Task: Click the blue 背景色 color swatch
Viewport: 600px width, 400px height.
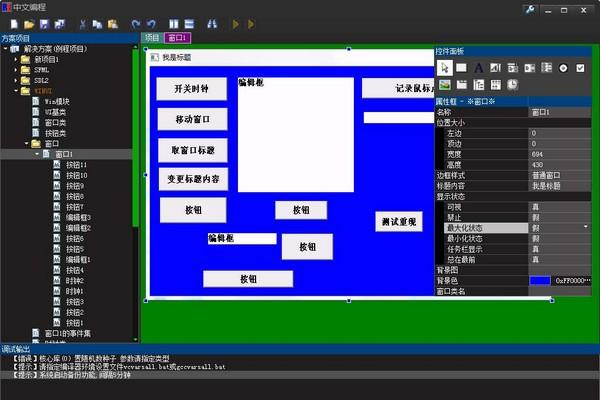Action: click(540, 281)
